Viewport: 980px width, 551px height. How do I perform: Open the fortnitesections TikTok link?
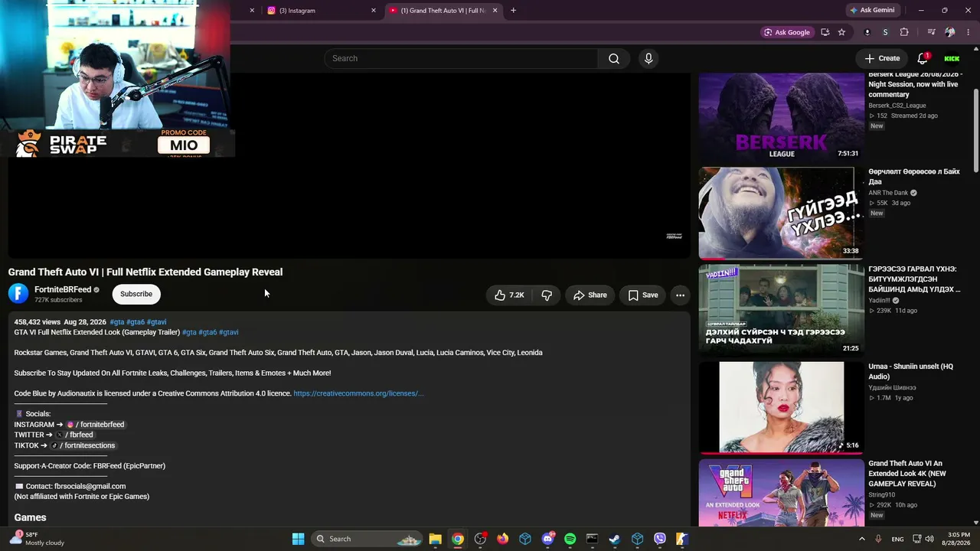[x=83, y=445]
